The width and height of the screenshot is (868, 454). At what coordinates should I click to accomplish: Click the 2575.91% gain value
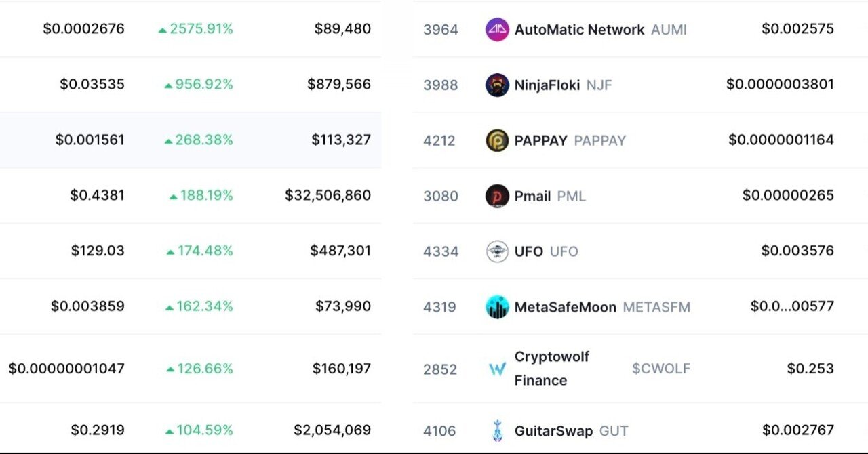pos(201,29)
